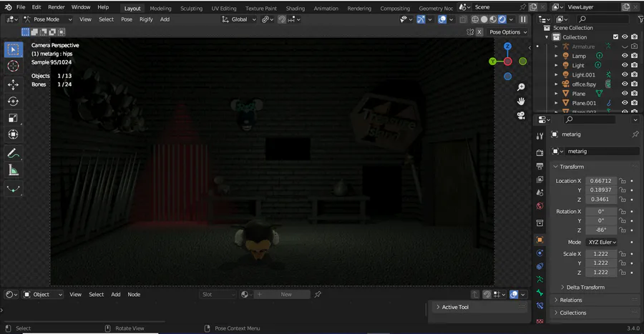Image resolution: width=644 pixels, height=334 pixels.
Task: Click the Rotation Z value field
Action: coord(601,230)
